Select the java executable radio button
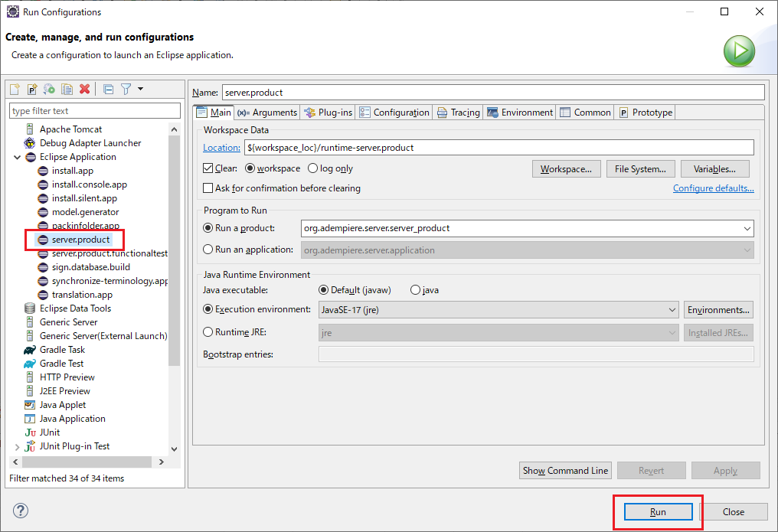Viewport: 778px width, 532px height. pos(415,290)
